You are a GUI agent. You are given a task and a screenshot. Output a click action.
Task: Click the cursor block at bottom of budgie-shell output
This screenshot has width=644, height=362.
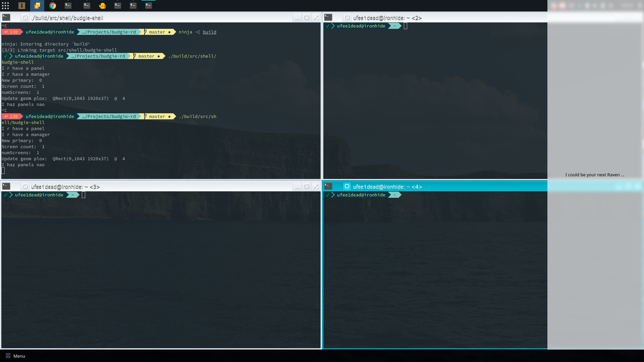[3, 171]
